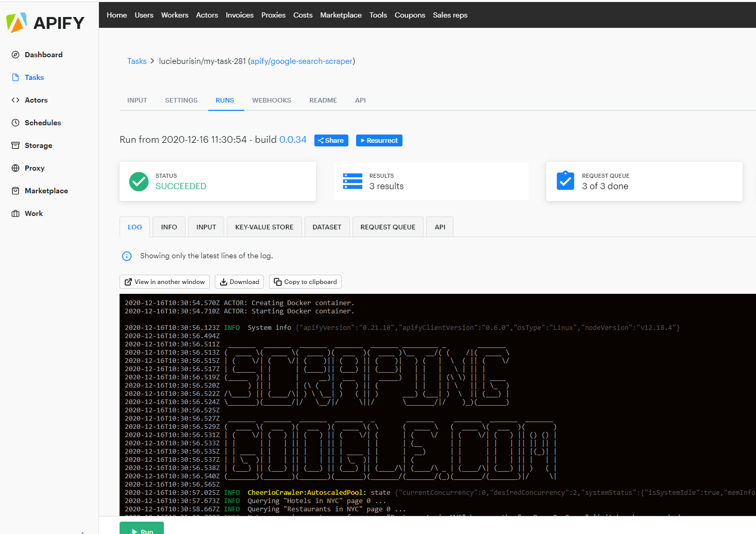756x534 pixels.
Task: Copy log to clipboard
Action: [306, 282]
